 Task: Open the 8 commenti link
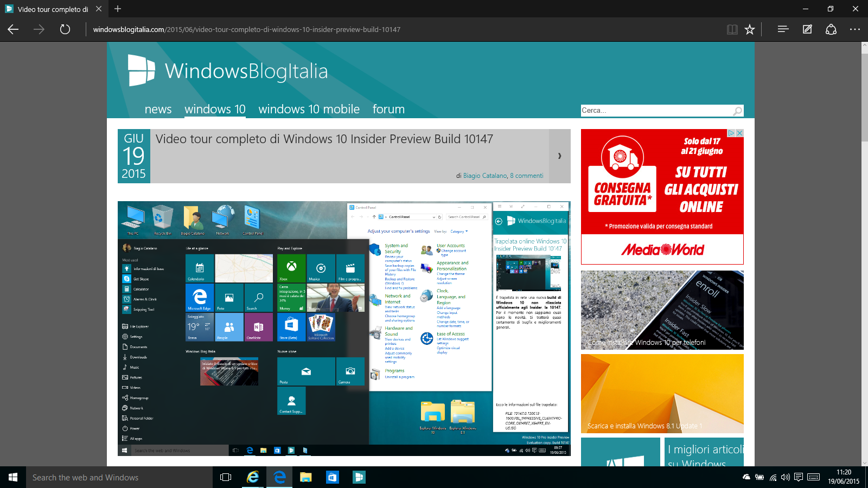click(527, 176)
